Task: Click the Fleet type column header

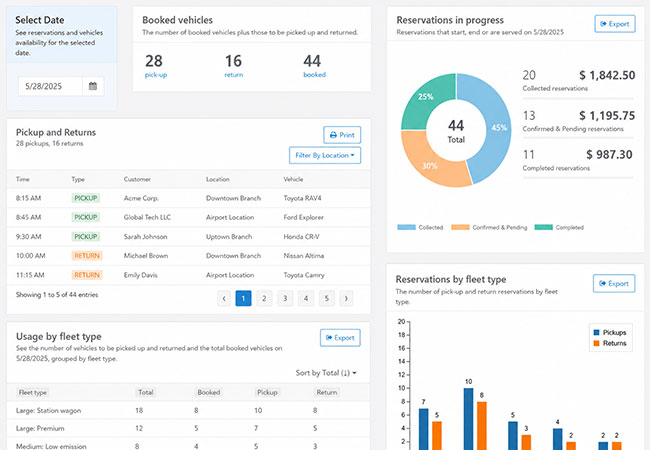Action: pos(33,392)
